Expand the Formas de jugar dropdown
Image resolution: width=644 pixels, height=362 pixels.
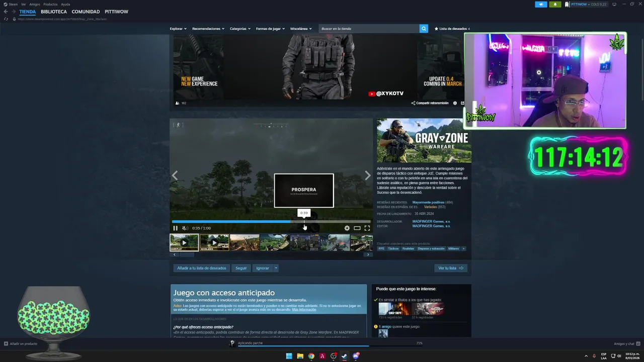pos(270,29)
